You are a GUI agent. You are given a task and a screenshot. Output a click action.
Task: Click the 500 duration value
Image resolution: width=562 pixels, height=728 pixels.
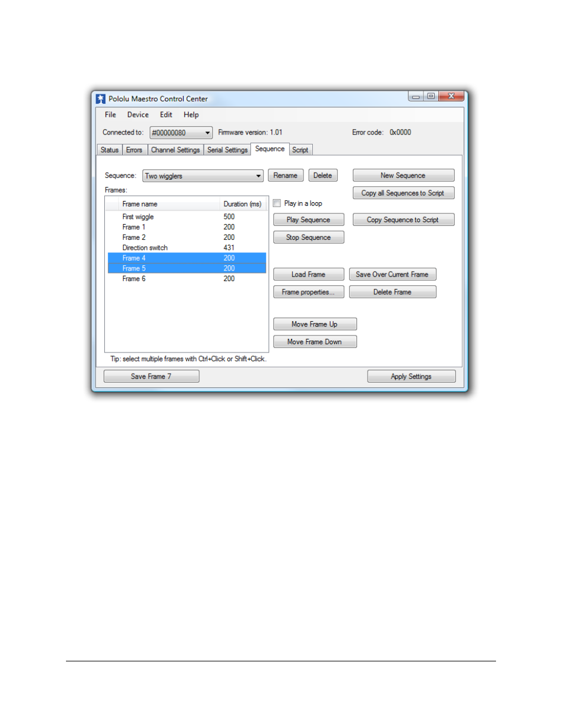229,217
